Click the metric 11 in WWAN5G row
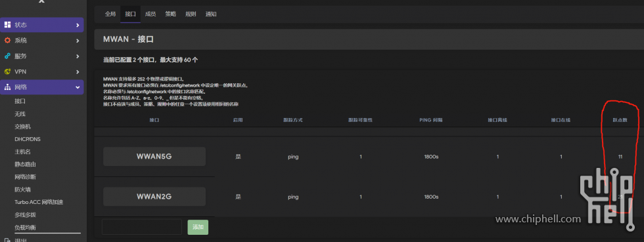The image size is (644, 242). tap(620, 157)
